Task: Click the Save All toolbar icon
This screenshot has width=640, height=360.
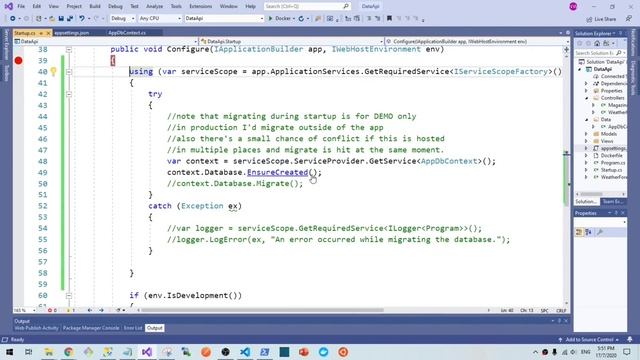Action: (x=70, y=18)
